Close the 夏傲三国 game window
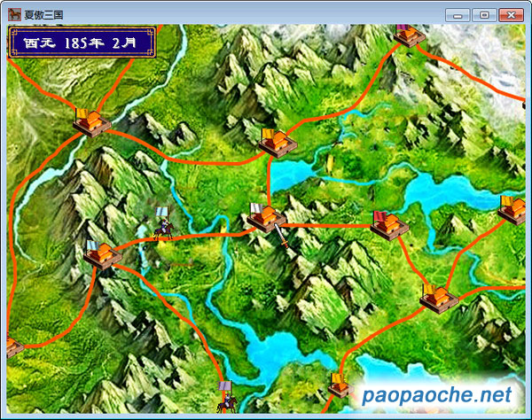 [x=511, y=15]
